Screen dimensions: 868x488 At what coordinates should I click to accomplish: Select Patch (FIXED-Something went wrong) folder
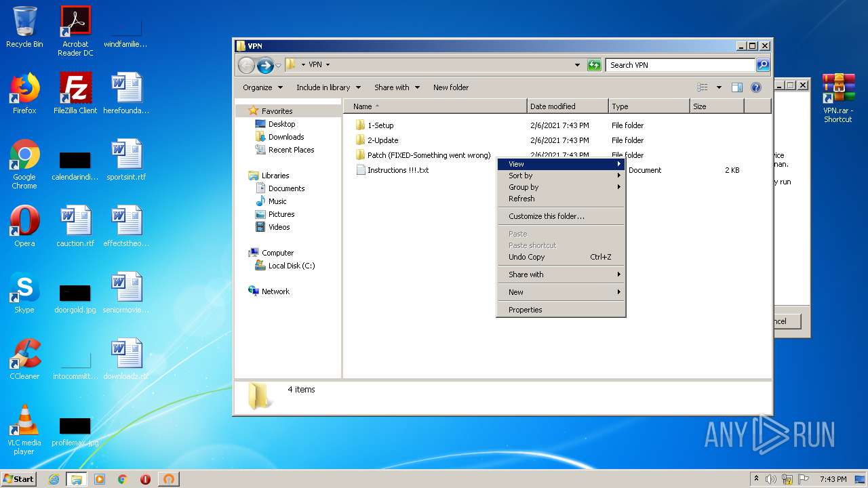pos(423,155)
